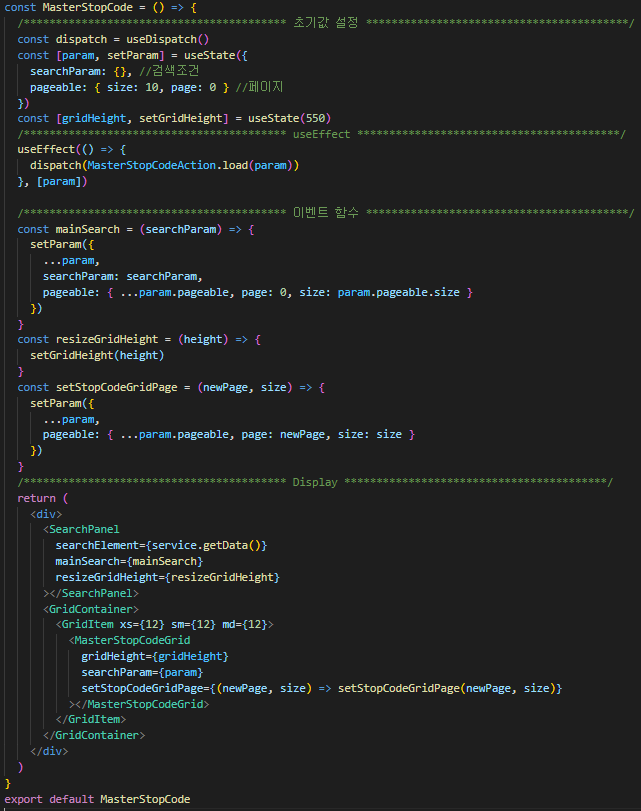Click the 'const MasterStopCode' declaration line
Image resolution: width=641 pixels, height=811 pixels.
[100, 8]
